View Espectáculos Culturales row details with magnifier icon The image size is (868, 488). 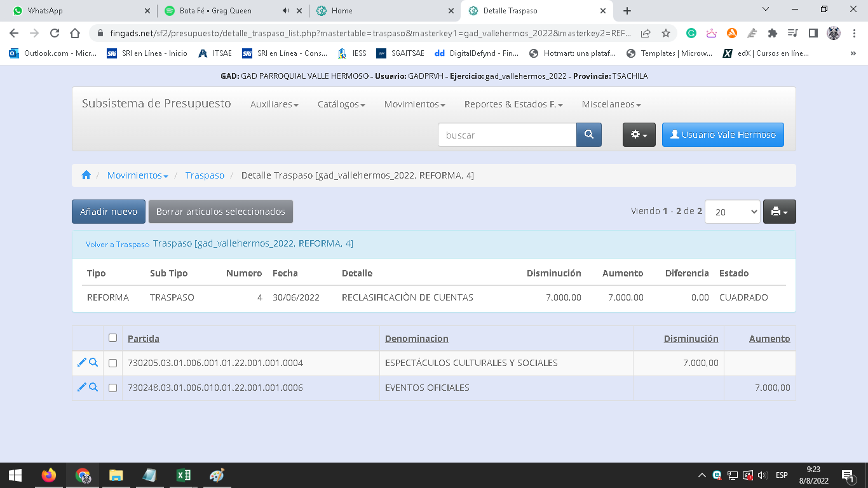93,363
